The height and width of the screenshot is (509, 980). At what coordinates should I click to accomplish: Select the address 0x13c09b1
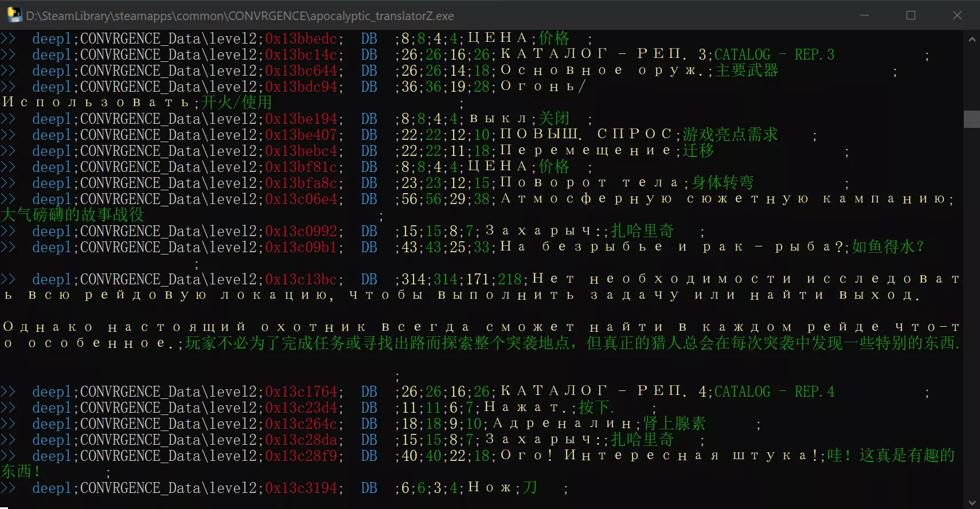click(x=301, y=247)
